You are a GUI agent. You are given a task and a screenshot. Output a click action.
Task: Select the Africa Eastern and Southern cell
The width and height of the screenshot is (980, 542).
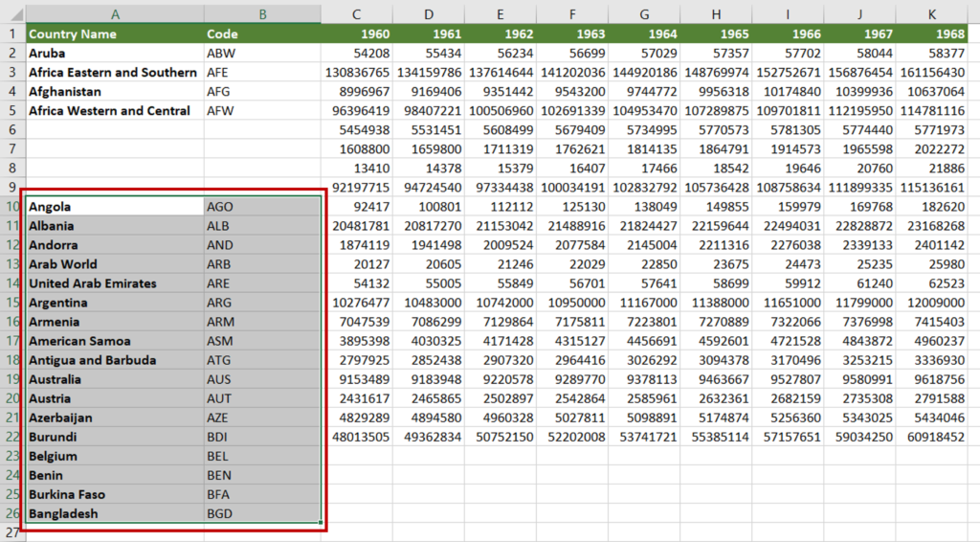115,73
